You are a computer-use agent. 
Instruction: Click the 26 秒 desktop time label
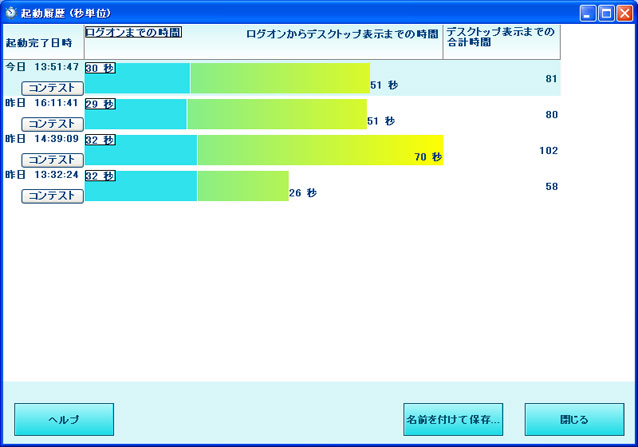[303, 192]
